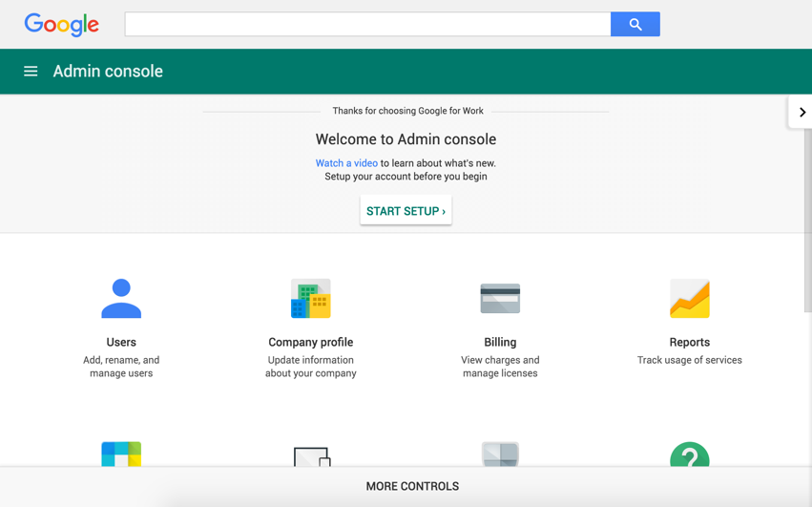The image size is (812, 507).
Task: Click the blue search magnifier button
Action: pyautogui.click(x=635, y=24)
